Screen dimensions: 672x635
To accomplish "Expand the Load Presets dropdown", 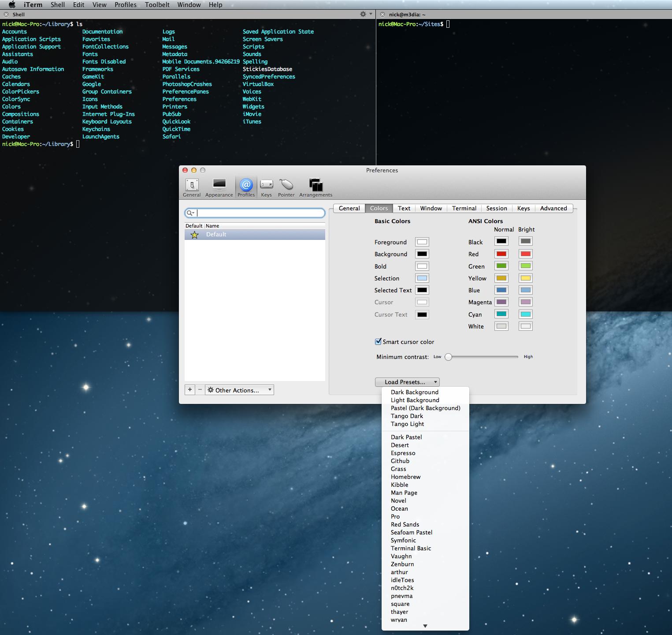I will click(407, 382).
